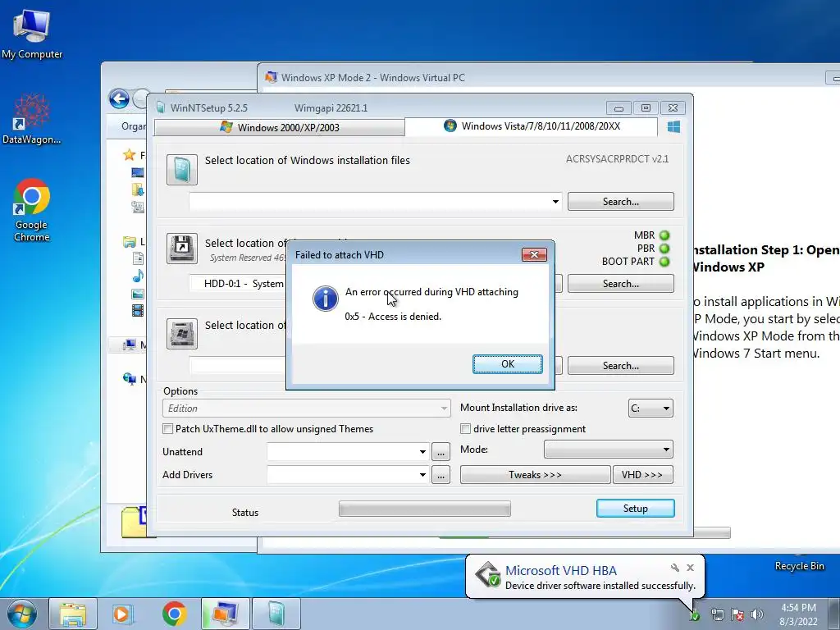Click HDD-0:1 System boot drive field
This screenshot has height=630, width=840.
tap(239, 283)
